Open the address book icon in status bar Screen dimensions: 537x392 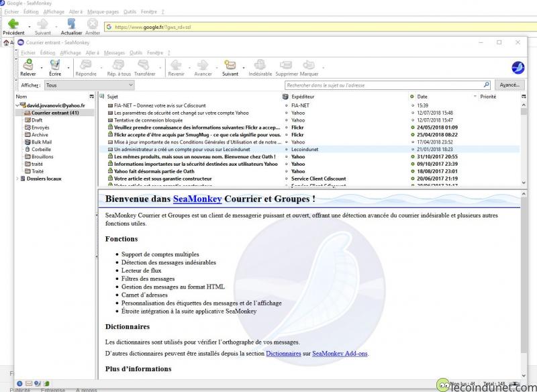(x=46, y=384)
